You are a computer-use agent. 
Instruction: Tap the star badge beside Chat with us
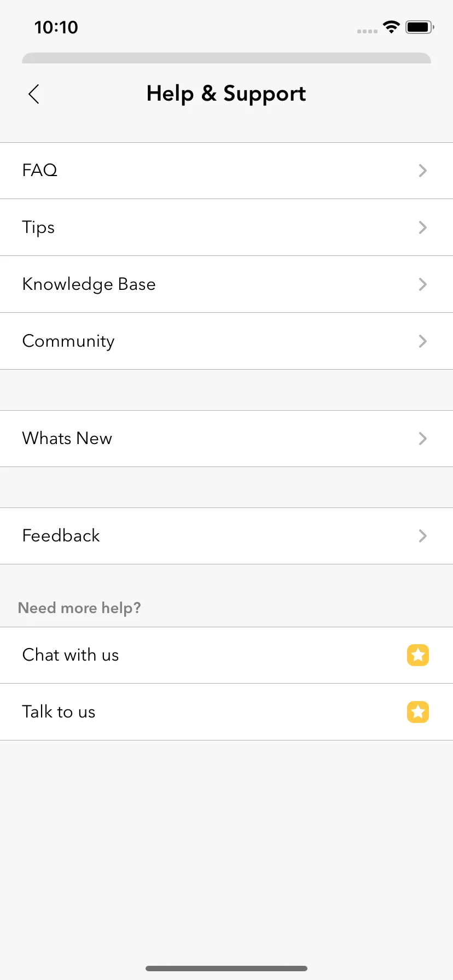[x=418, y=655]
